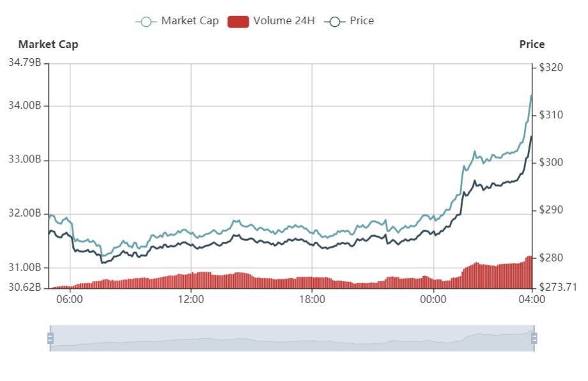Toggle Price series via legend text
This screenshot has height=381, width=588.
point(362,20)
